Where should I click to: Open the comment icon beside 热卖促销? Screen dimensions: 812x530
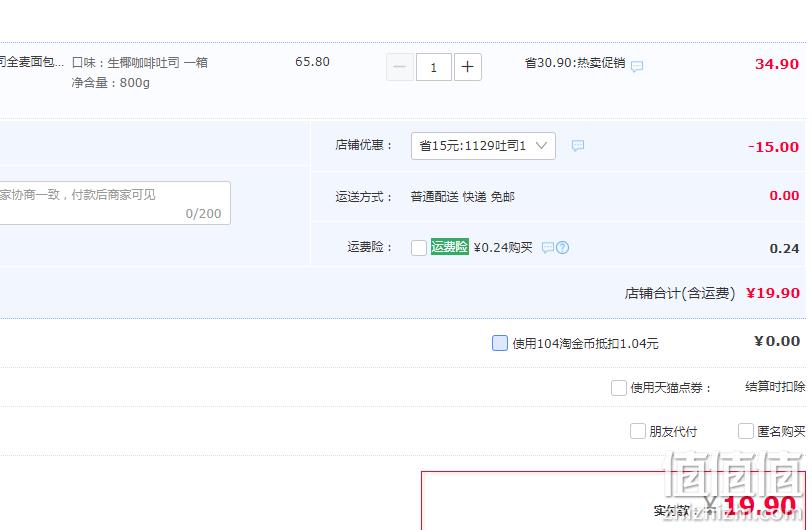click(x=637, y=66)
